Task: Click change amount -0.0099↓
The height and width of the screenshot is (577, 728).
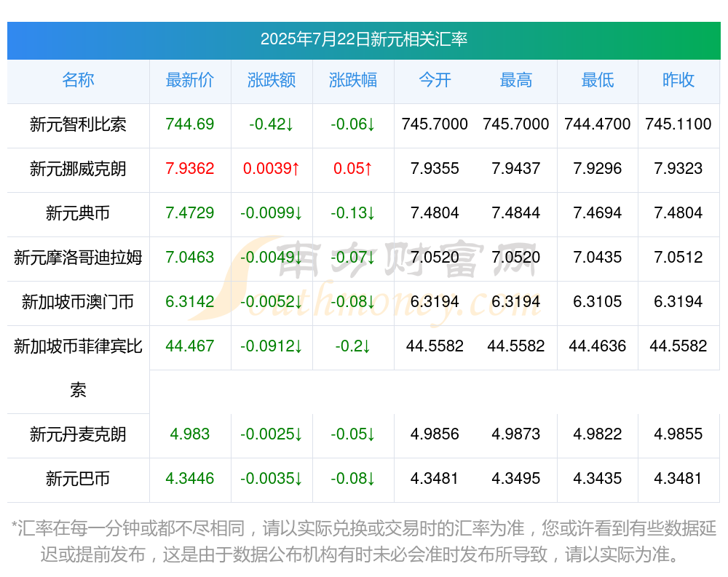Action: pos(272,212)
